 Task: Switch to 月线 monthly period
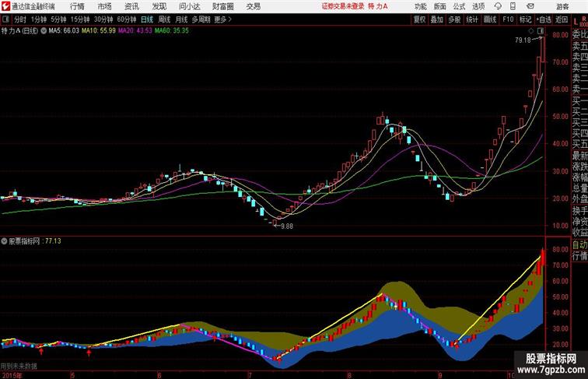pyautogui.click(x=181, y=19)
